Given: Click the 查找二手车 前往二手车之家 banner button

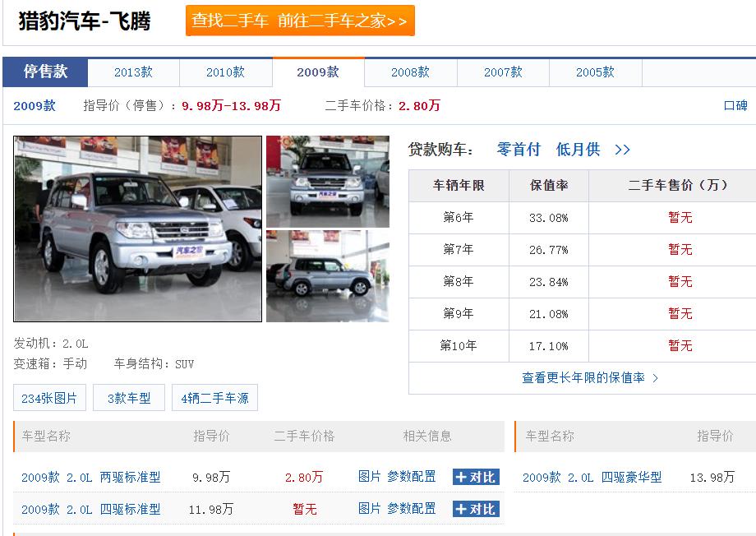Looking at the screenshot, I should point(299,22).
